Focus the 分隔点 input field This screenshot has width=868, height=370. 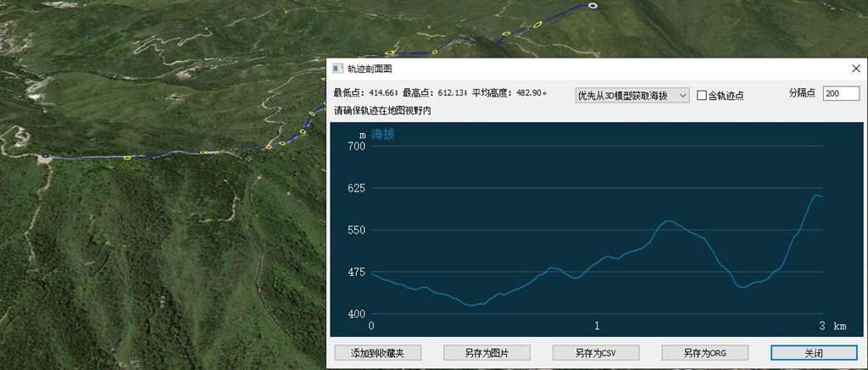[841, 94]
